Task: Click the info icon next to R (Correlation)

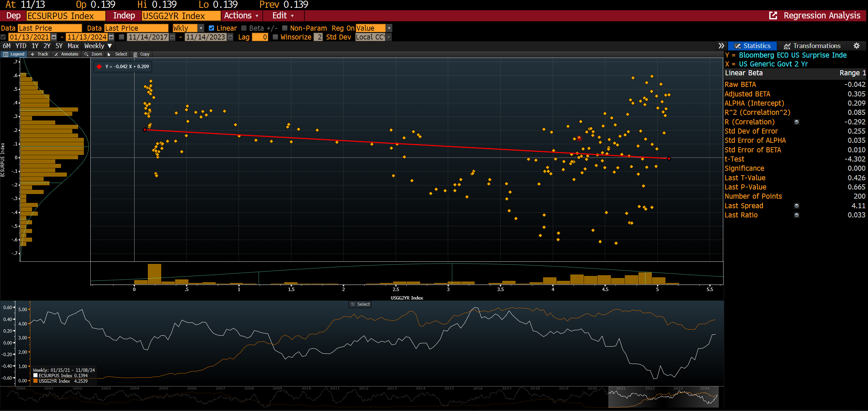Action: 797,122
